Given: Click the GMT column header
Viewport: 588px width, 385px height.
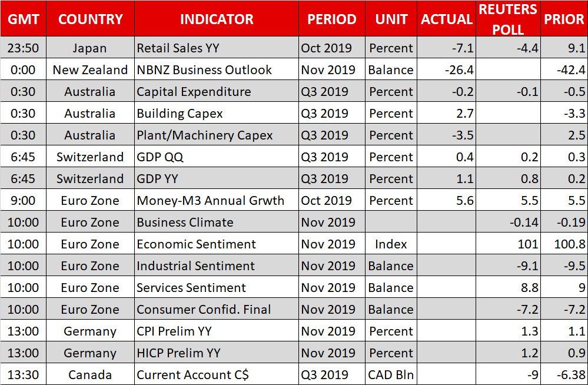Looking at the screenshot, I should pyautogui.click(x=24, y=19).
